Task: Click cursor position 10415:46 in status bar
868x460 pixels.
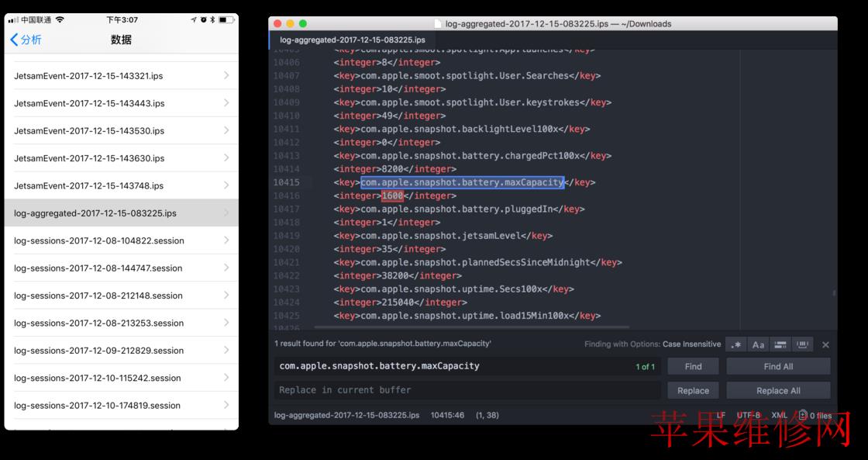Action: (447, 415)
